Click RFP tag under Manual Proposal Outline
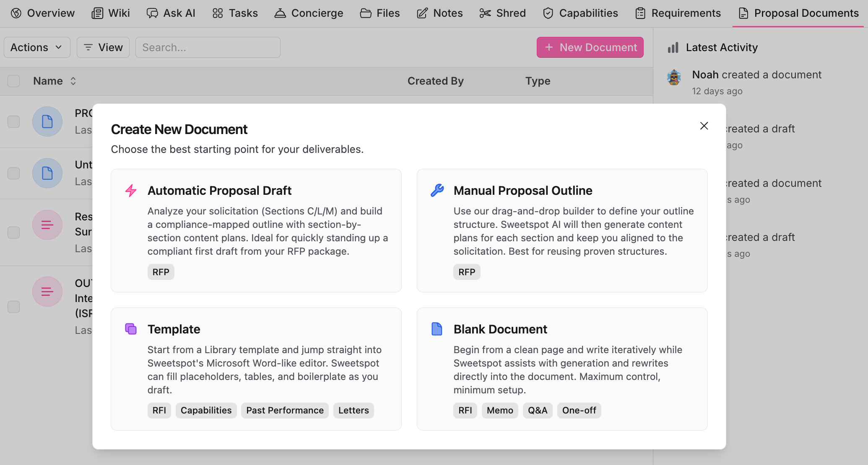 click(467, 272)
